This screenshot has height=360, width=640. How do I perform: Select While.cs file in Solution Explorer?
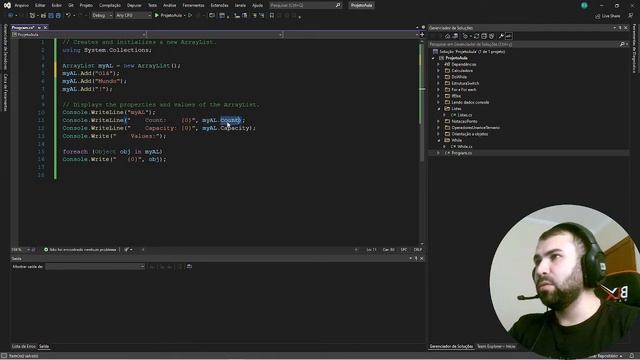[464, 147]
